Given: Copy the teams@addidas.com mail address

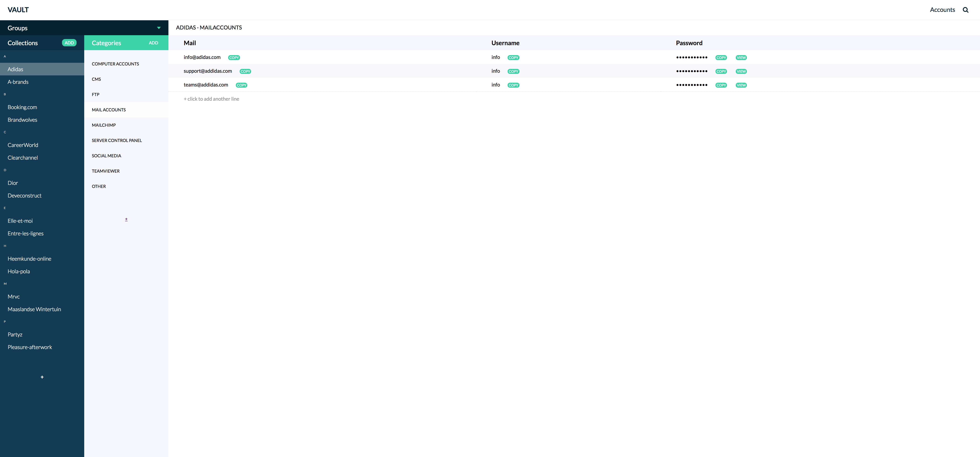Looking at the screenshot, I should (x=242, y=85).
